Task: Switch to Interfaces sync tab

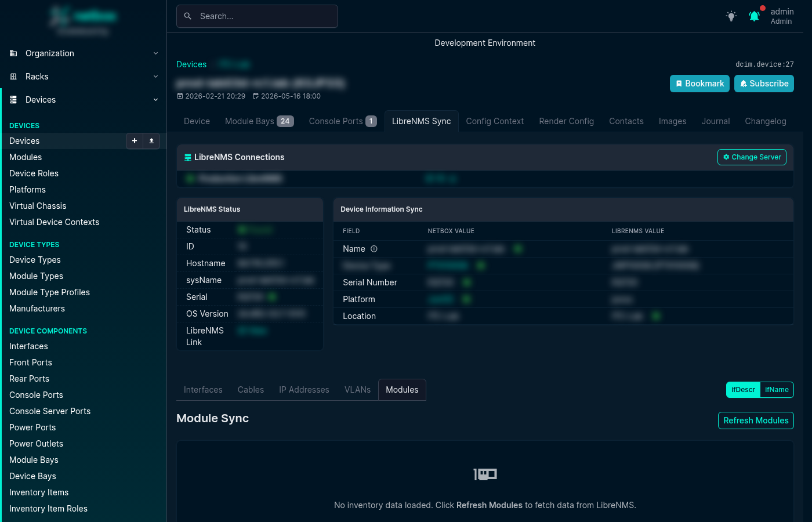Action: (203, 390)
